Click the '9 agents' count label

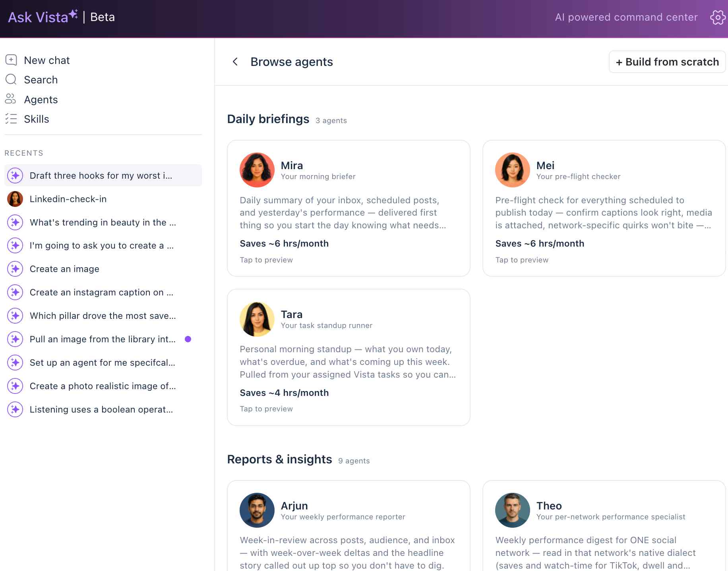point(354,461)
